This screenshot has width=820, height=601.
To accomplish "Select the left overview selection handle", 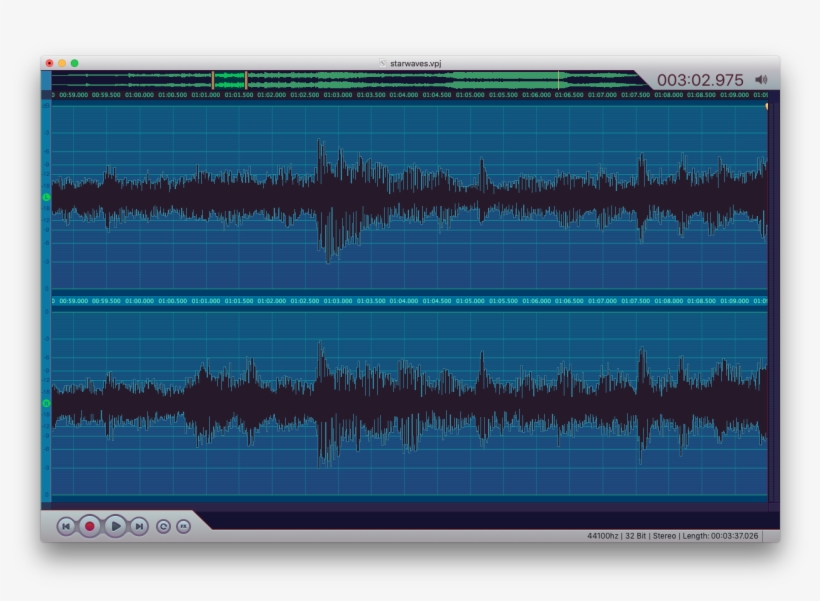I will point(213,80).
